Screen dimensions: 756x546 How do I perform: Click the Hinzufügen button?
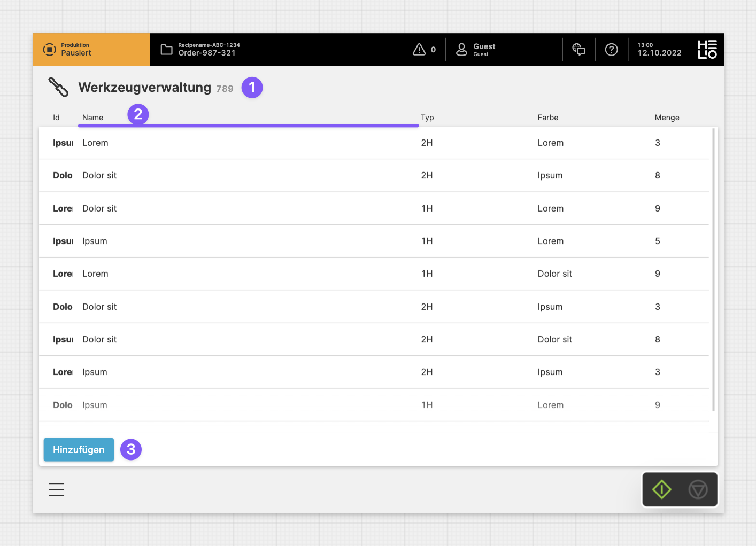pyautogui.click(x=79, y=450)
